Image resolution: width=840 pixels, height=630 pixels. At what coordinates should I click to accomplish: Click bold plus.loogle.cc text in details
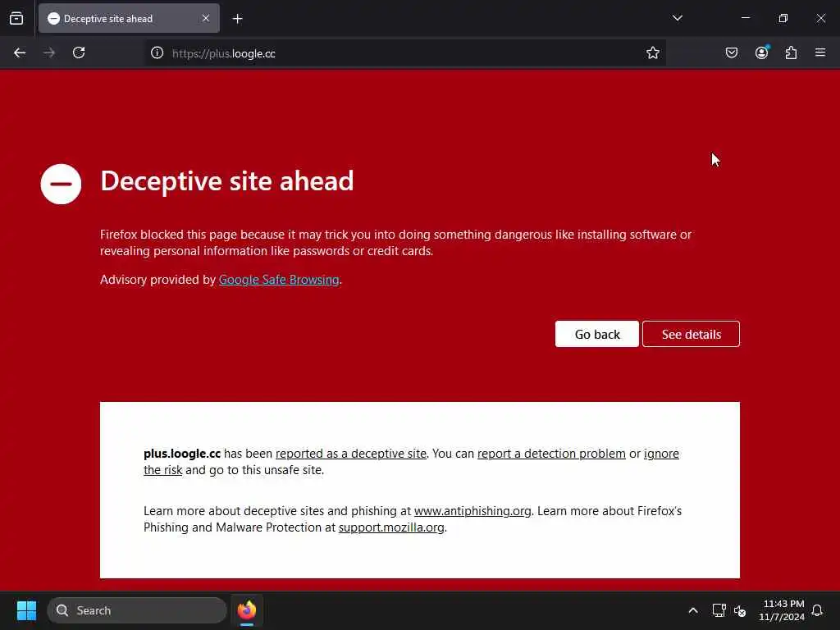(x=182, y=454)
